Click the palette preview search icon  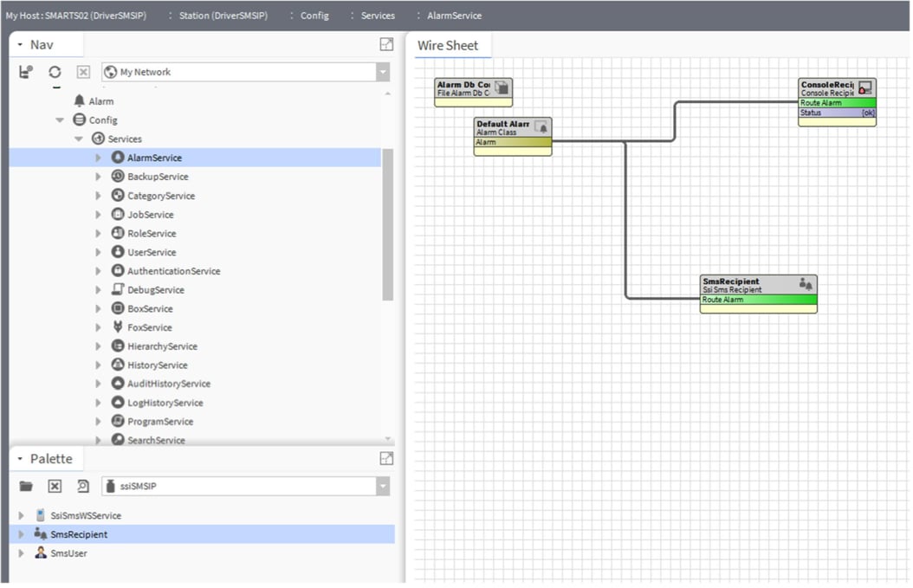tap(83, 486)
